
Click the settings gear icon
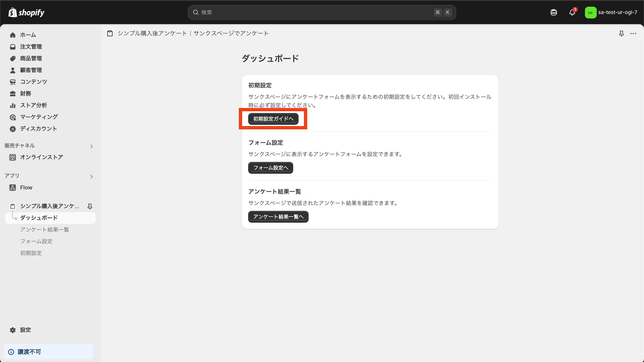pyautogui.click(x=13, y=330)
